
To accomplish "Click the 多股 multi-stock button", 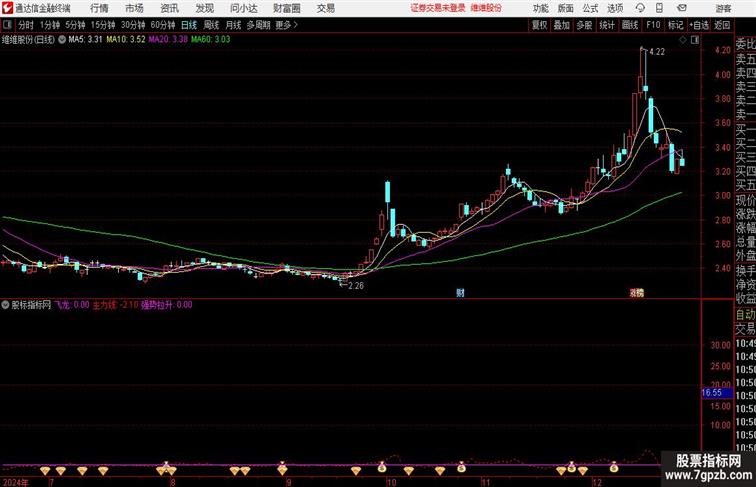I will point(584,25).
